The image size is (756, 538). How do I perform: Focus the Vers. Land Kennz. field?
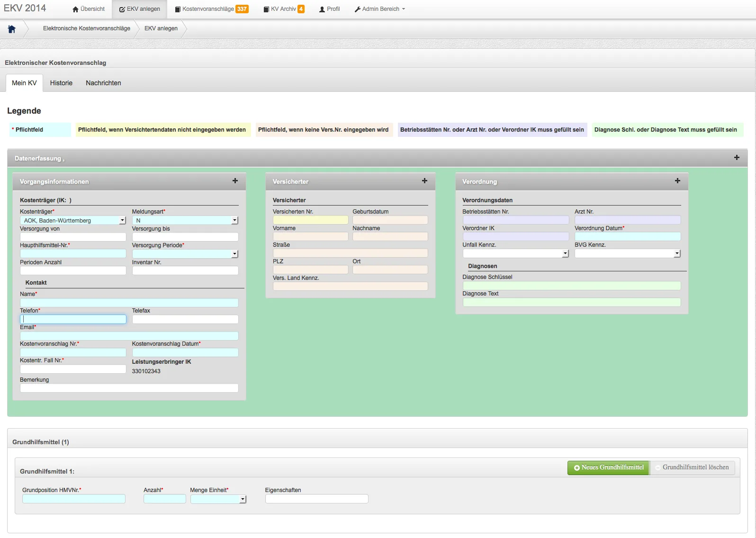coord(350,286)
